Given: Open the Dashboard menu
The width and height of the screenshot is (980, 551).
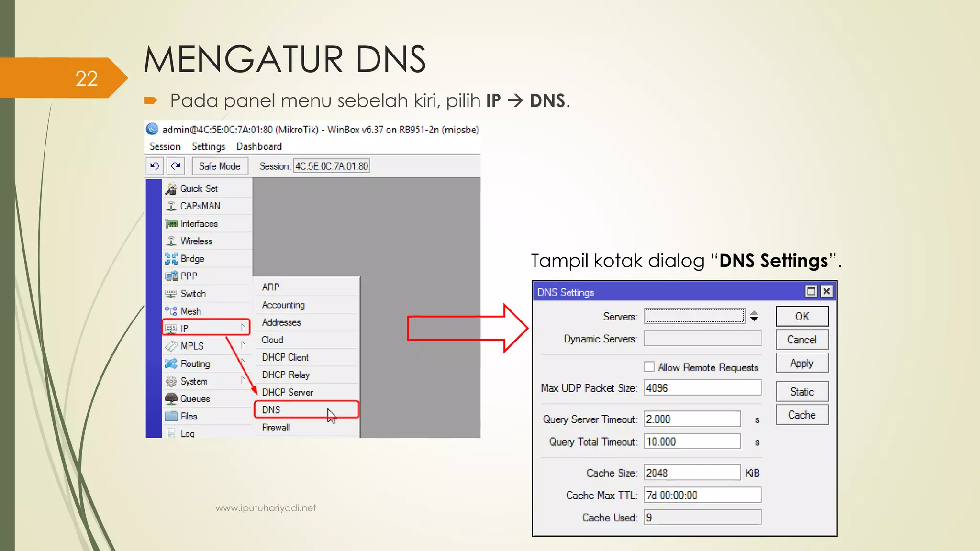Looking at the screenshot, I should coord(259,146).
